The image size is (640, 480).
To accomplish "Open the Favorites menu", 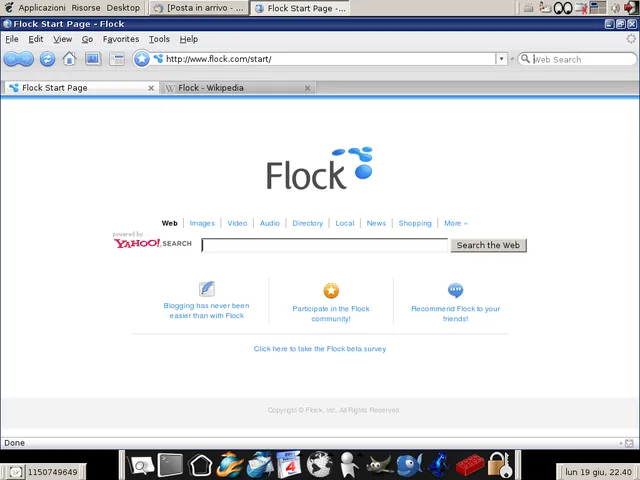I will pos(121,39).
